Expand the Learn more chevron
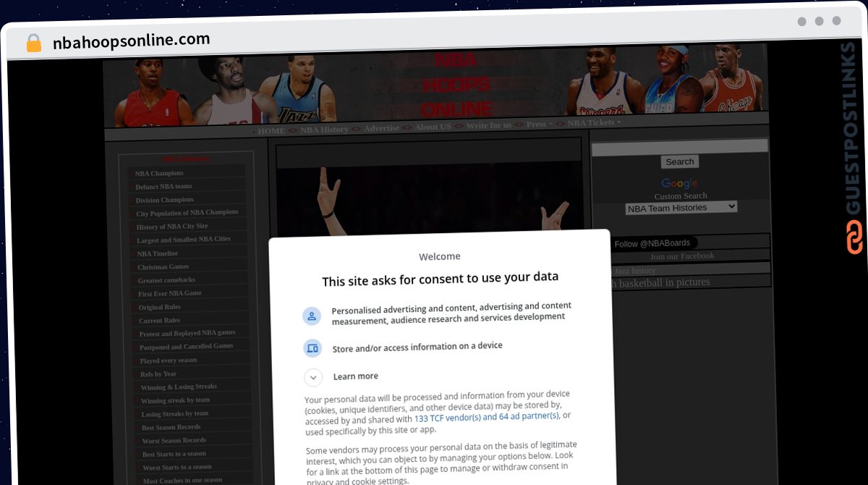This screenshot has width=868, height=485. pyautogui.click(x=313, y=377)
